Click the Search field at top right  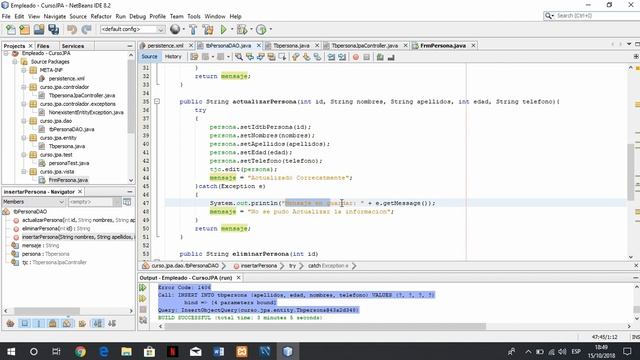pyautogui.click(x=592, y=16)
